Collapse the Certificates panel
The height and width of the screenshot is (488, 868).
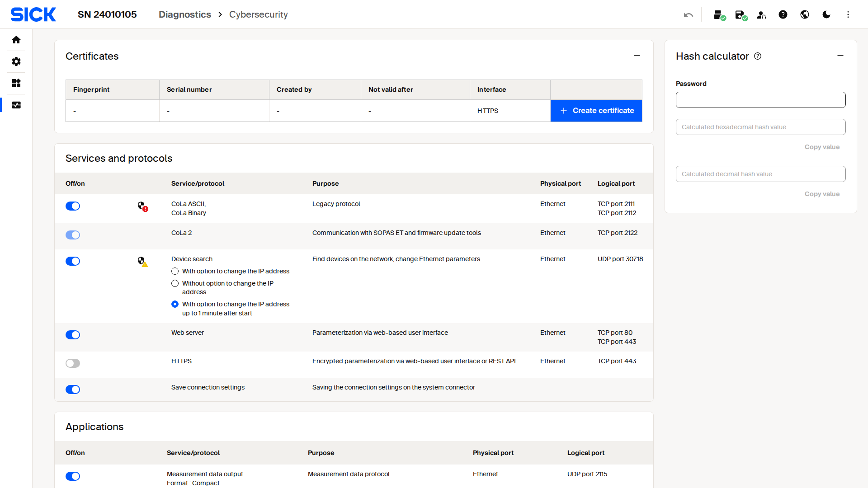pos(637,56)
